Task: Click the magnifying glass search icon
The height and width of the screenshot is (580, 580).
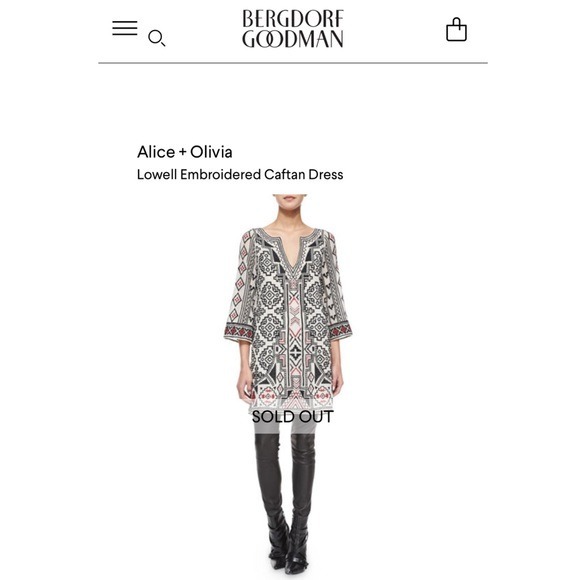Action: pyautogui.click(x=156, y=38)
